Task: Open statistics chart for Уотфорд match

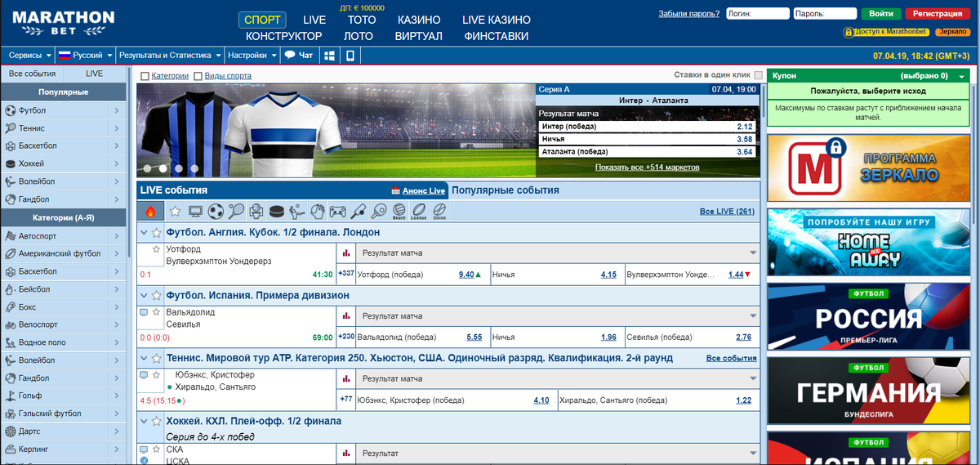Action: coord(346,253)
